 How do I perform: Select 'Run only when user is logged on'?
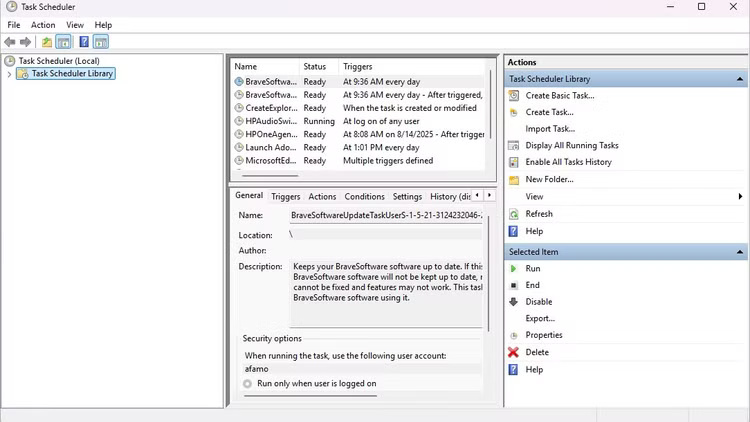(247, 383)
